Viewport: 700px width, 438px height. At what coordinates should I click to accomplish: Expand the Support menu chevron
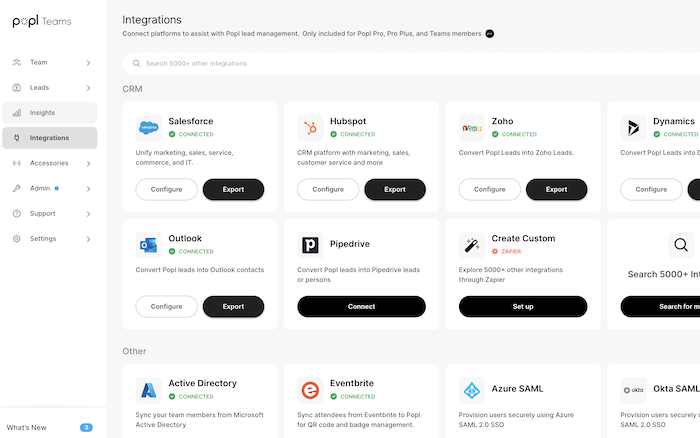pyautogui.click(x=88, y=214)
